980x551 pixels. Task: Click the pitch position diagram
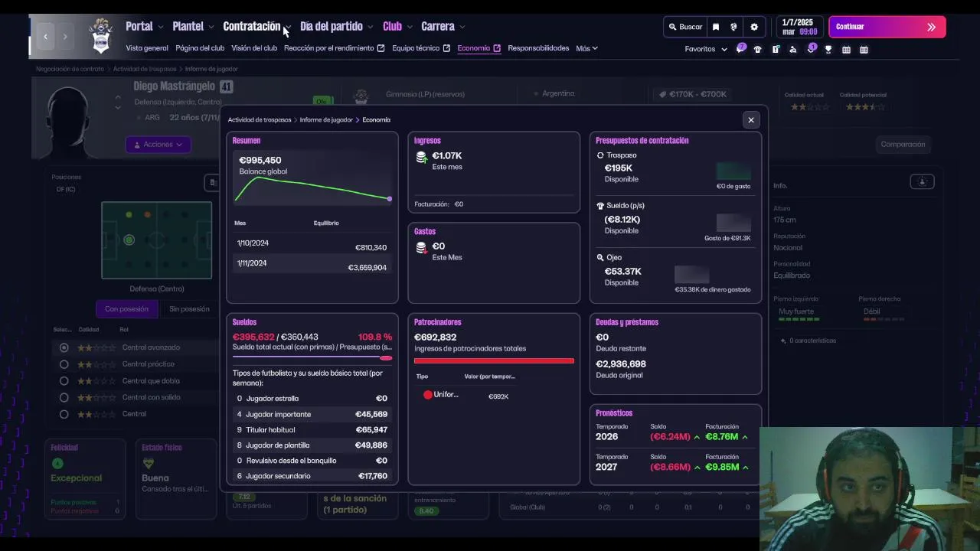(x=157, y=240)
